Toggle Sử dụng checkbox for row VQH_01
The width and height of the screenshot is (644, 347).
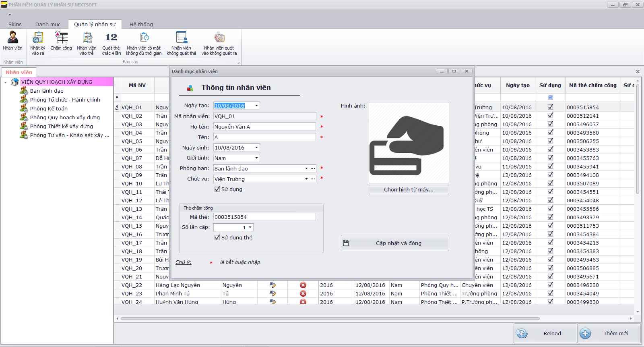[550, 107]
